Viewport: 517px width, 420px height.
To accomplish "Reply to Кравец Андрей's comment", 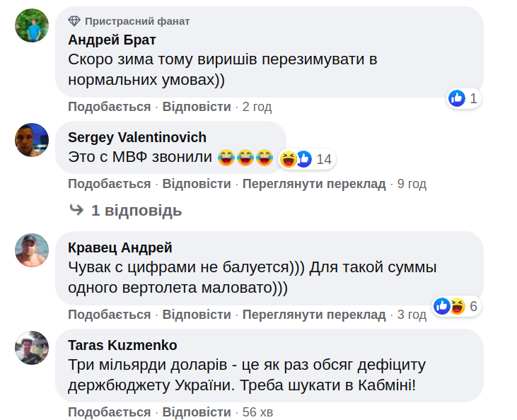I will click(197, 315).
